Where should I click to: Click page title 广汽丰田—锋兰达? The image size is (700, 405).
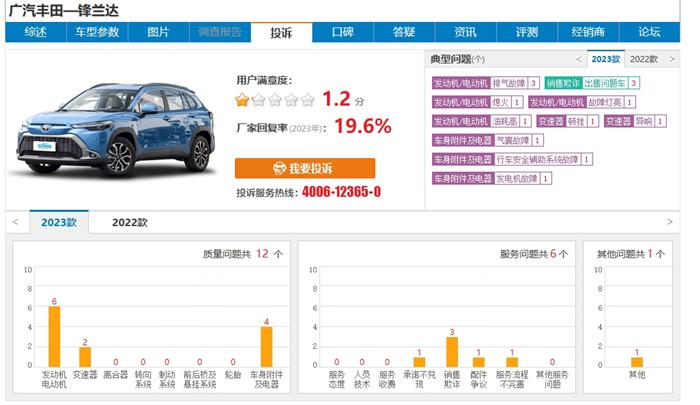[x=63, y=10]
